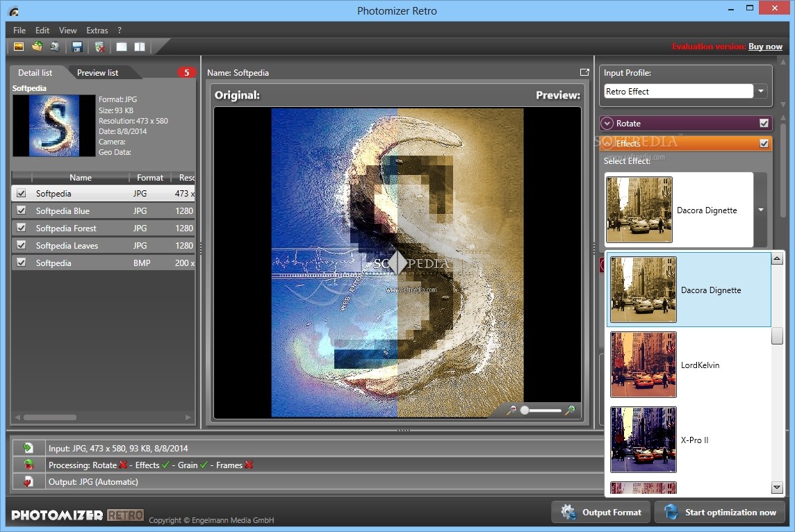The image size is (795, 532).
Task: Click the effect list scrollbar thumb
Action: 777,335
